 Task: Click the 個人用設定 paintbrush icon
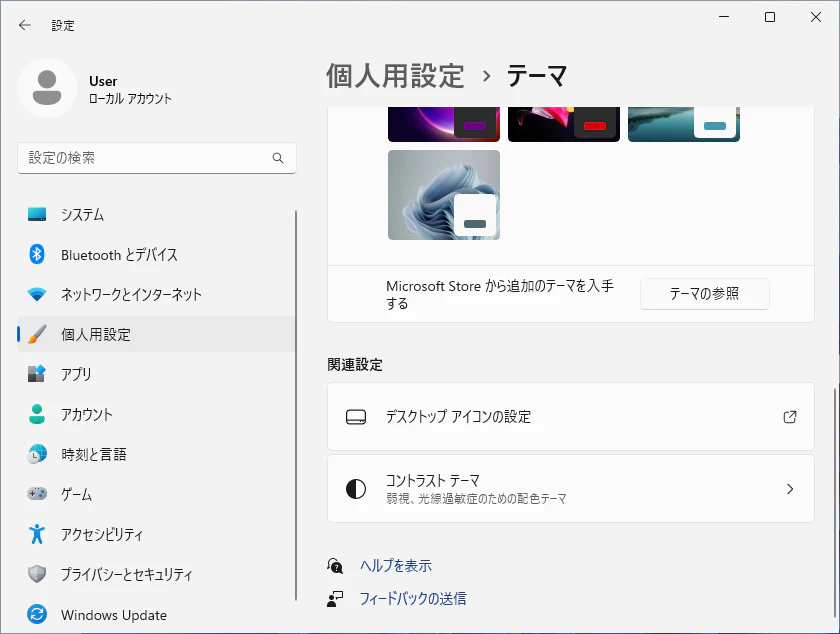click(x=37, y=334)
